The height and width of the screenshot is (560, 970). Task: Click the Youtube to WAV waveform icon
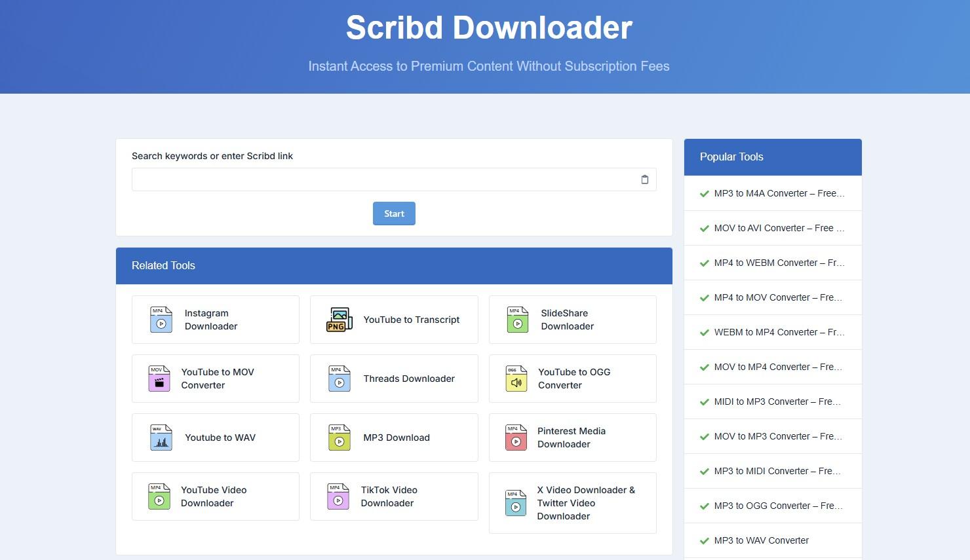click(161, 438)
